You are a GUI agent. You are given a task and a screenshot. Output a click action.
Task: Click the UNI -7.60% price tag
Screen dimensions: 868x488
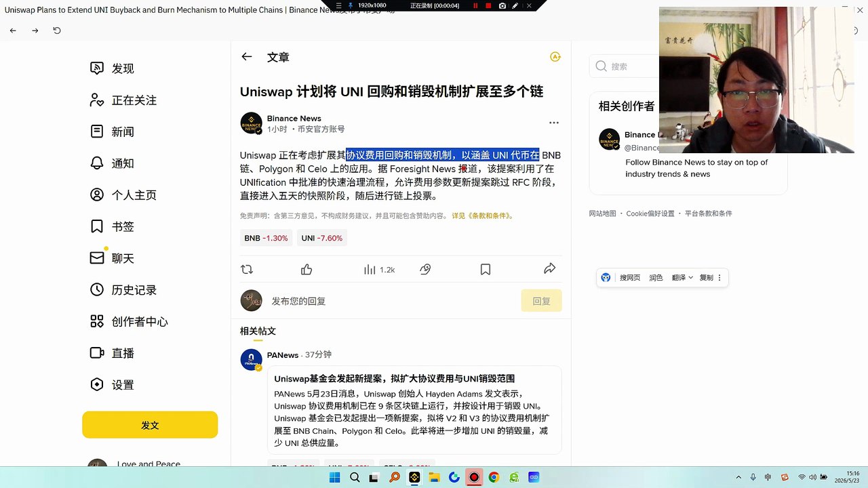(x=322, y=238)
